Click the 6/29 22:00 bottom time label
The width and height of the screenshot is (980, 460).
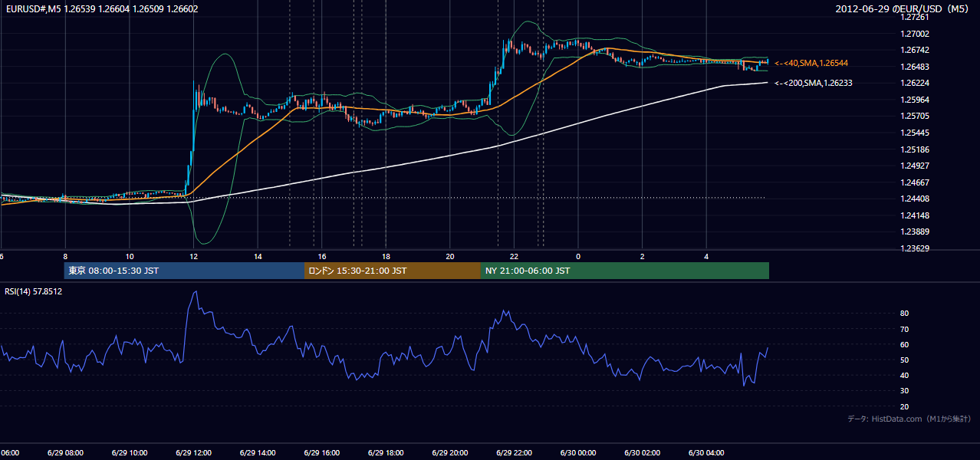pos(514,452)
